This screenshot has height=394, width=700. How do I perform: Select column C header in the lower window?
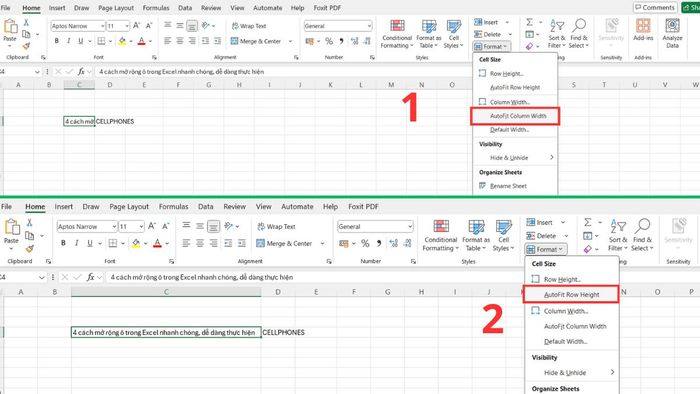pos(166,292)
